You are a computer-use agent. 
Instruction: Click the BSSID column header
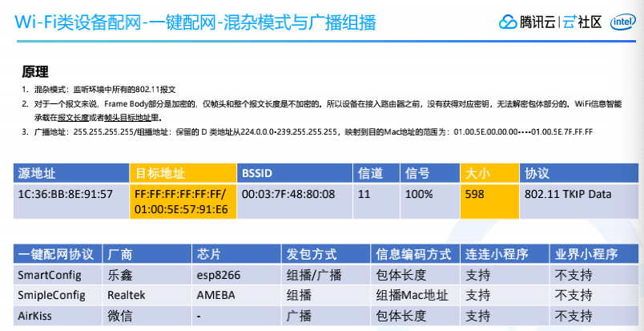click(295, 173)
